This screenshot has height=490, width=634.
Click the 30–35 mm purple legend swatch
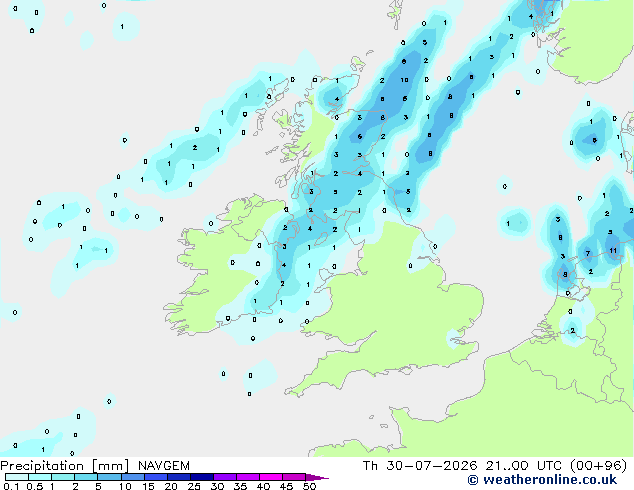pos(225,477)
